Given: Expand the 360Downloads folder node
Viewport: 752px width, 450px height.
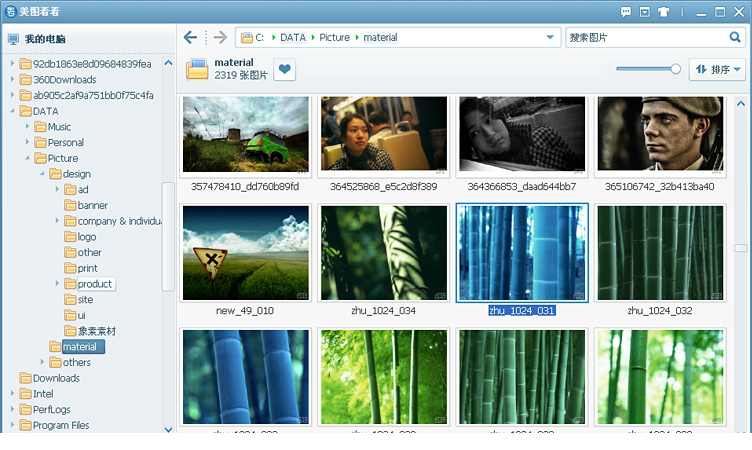Looking at the screenshot, I should click(12, 79).
